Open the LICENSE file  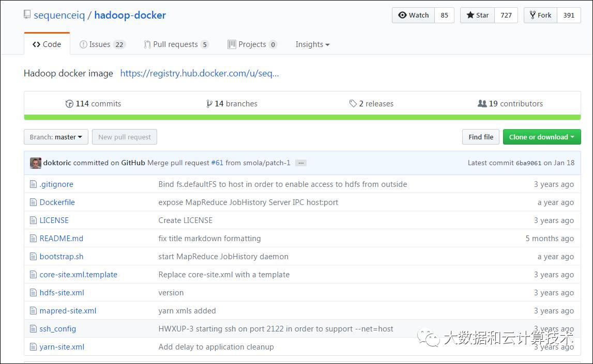tap(54, 220)
